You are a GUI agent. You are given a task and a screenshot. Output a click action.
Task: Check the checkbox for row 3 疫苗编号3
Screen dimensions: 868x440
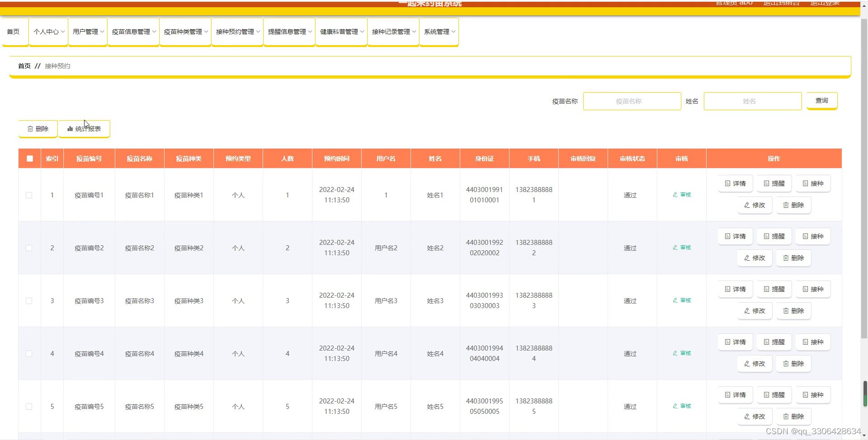point(29,301)
